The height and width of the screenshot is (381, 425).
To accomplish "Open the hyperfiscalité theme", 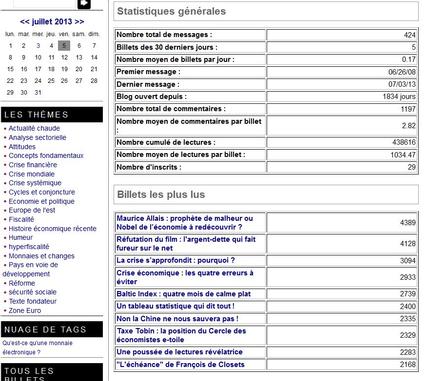I will pyautogui.click(x=29, y=247).
